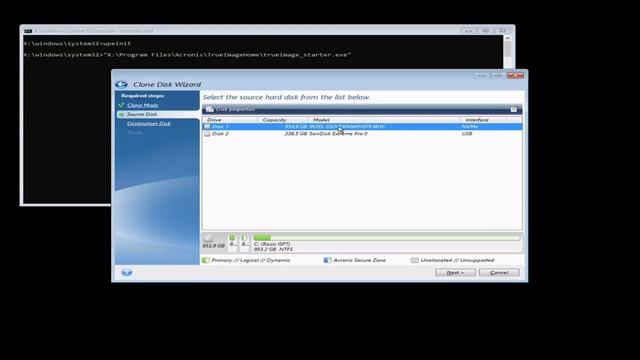Click the Acronis Secure Zone legend icon

(327, 260)
